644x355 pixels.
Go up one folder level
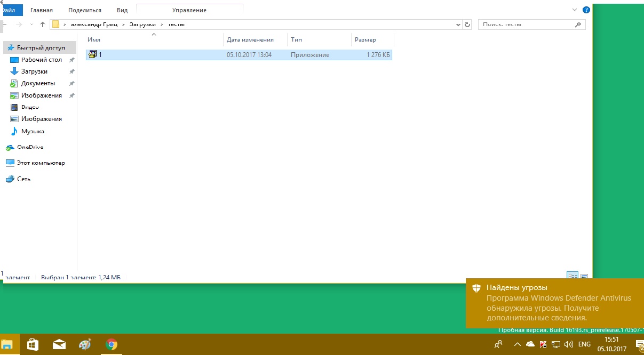[x=43, y=25]
